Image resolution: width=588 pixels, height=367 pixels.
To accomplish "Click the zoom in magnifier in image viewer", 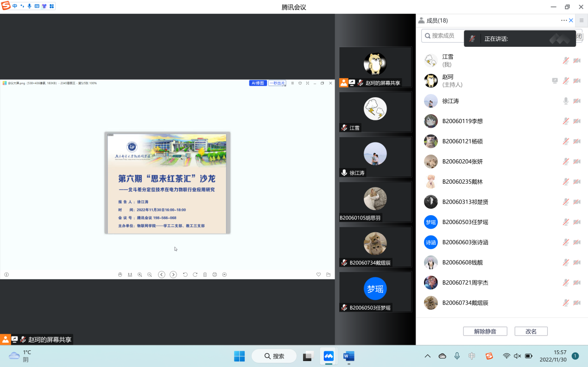I will pos(140,274).
